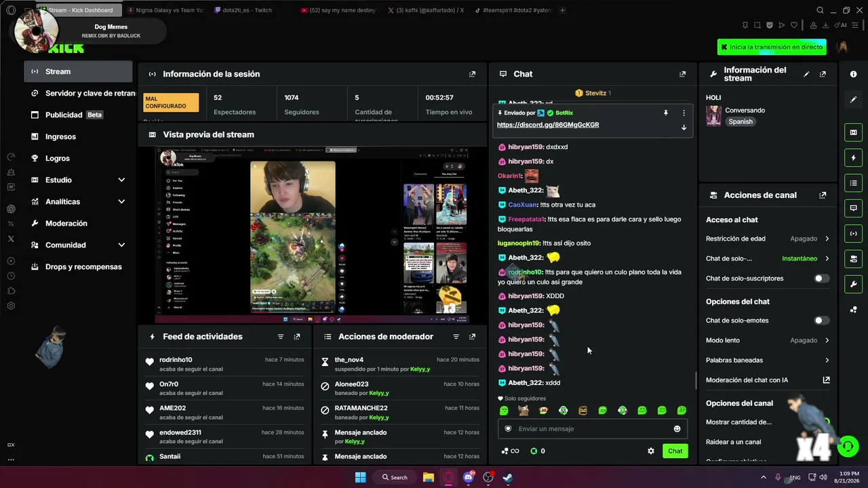Click the wrench icon in right rail
Viewport: 868px width, 488px height.
[853, 284]
